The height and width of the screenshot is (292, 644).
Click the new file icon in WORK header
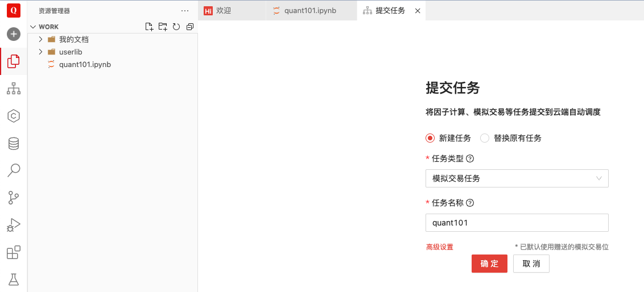click(x=149, y=27)
